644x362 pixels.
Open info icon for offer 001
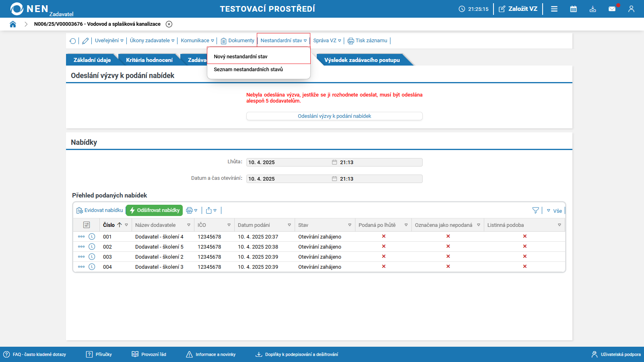coord(92,237)
